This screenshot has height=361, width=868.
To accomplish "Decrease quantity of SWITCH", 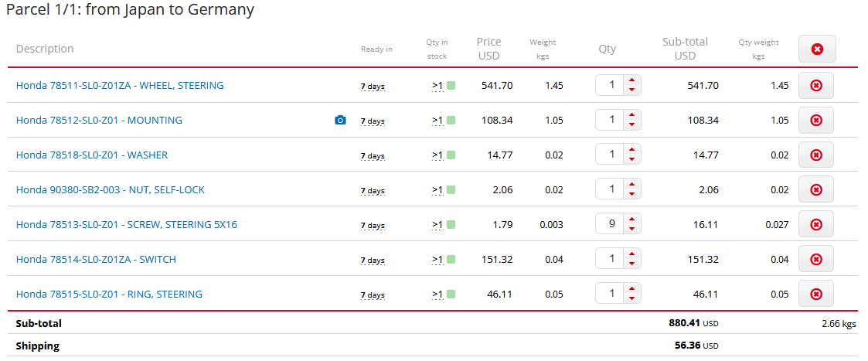I will (631, 264).
